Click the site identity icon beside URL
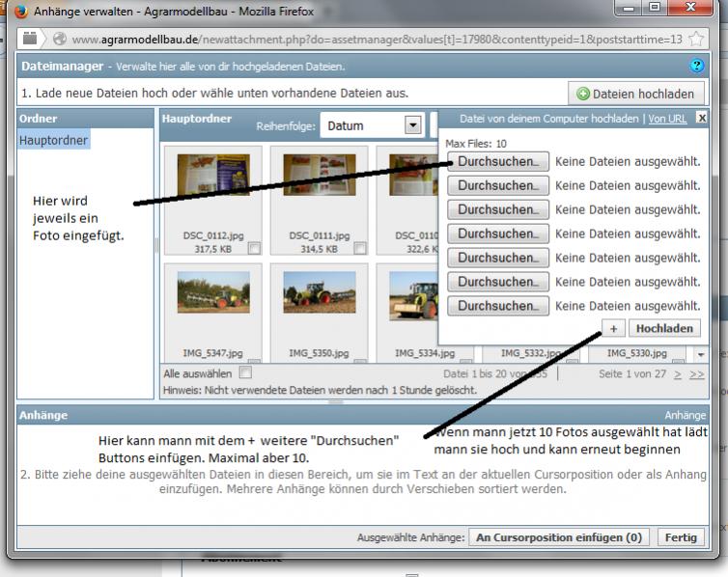 pos(60,40)
